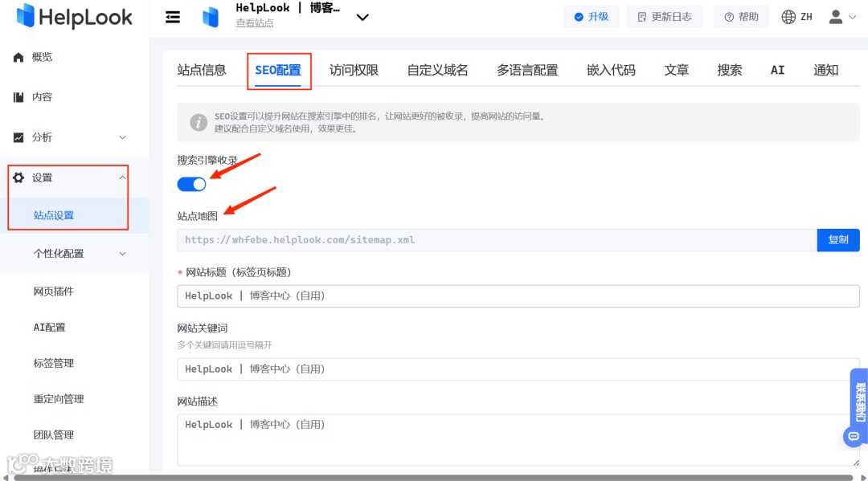Click the 联系我们 floating contact tab
This screenshot has height=481, width=868.
[x=859, y=402]
